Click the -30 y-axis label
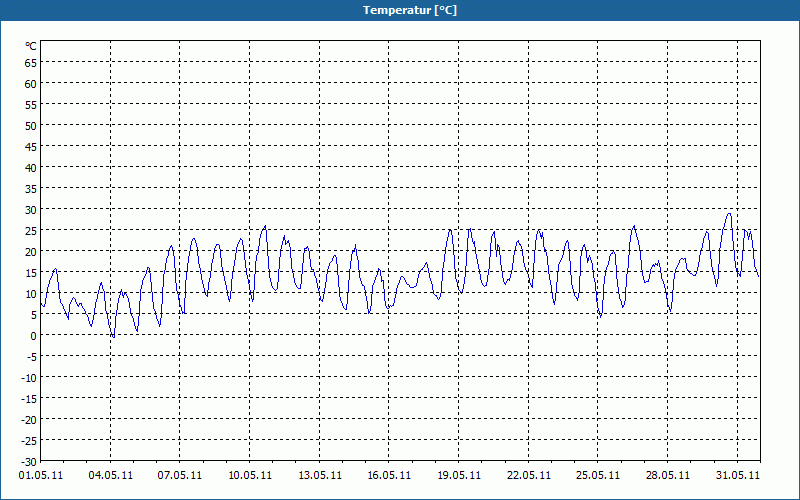800x500 pixels. [x=29, y=462]
